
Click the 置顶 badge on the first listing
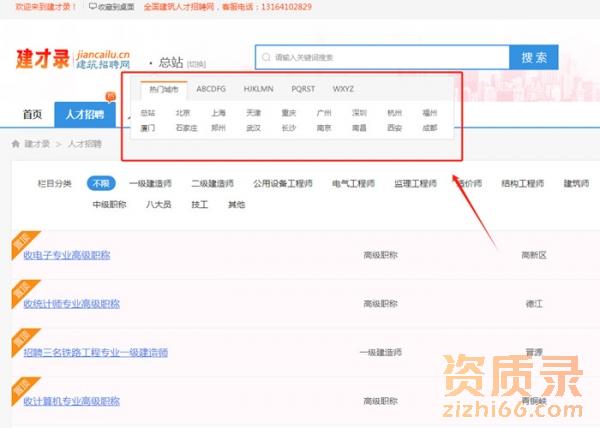[20, 243]
